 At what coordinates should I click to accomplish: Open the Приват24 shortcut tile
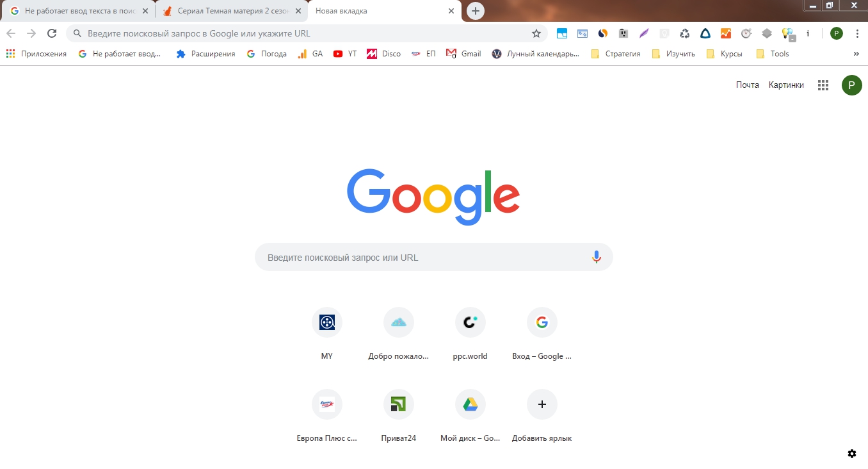(x=399, y=417)
